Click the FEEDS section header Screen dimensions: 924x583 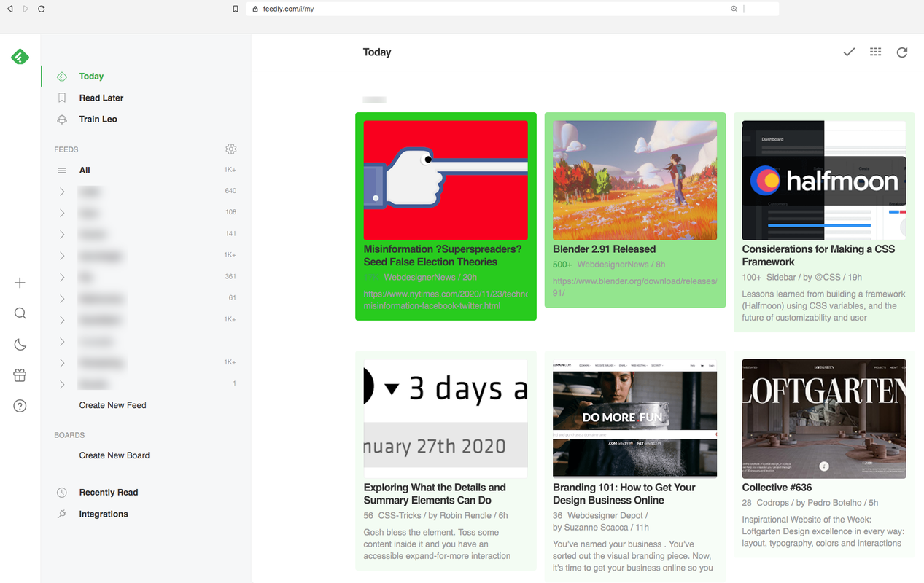[66, 149]
